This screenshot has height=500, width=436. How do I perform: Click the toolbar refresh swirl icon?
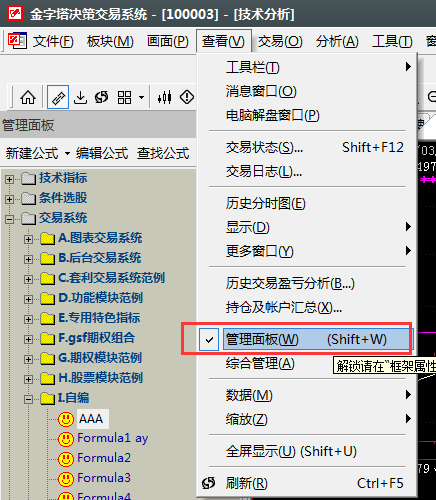point(101,97)
